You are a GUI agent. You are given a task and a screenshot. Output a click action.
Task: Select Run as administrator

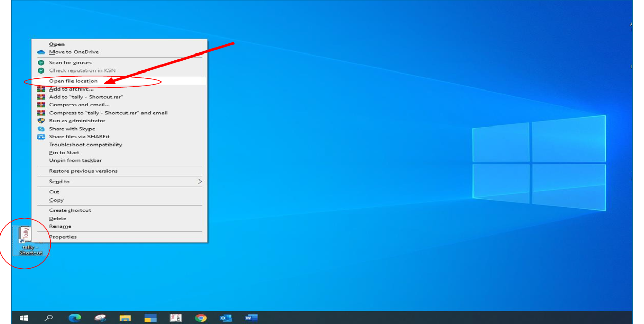point(120,121)
